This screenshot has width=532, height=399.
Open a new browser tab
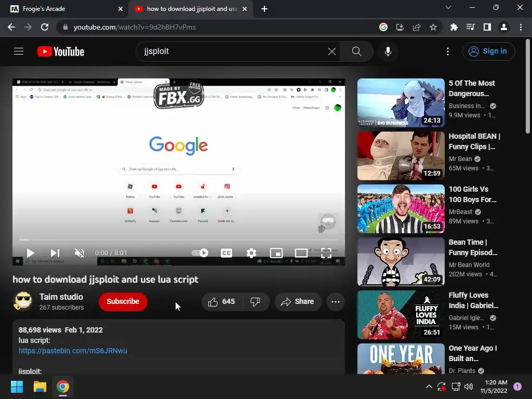(x=264, y=9)
